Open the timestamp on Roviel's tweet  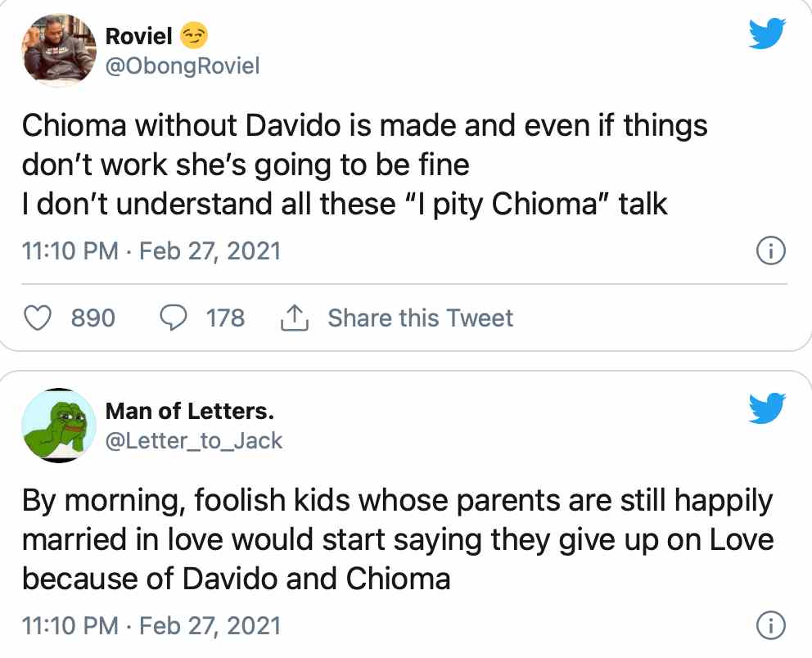click(x=151, y=250)
